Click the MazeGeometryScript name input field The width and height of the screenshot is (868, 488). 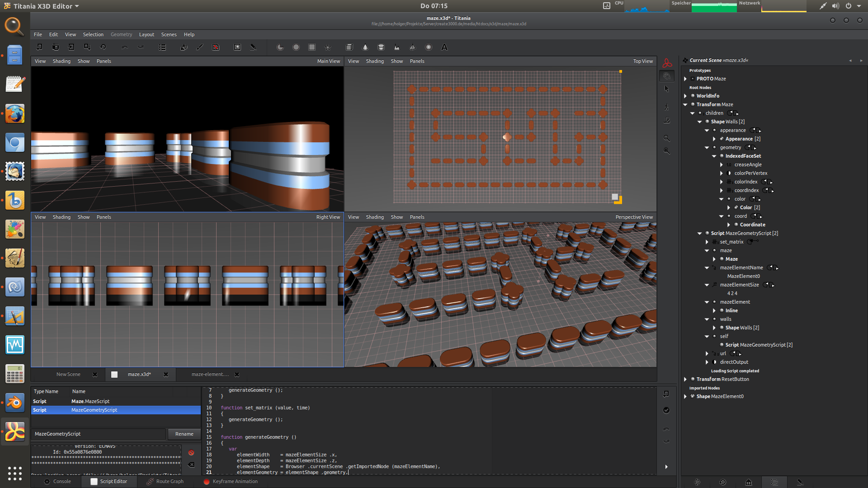coord(99,434)
